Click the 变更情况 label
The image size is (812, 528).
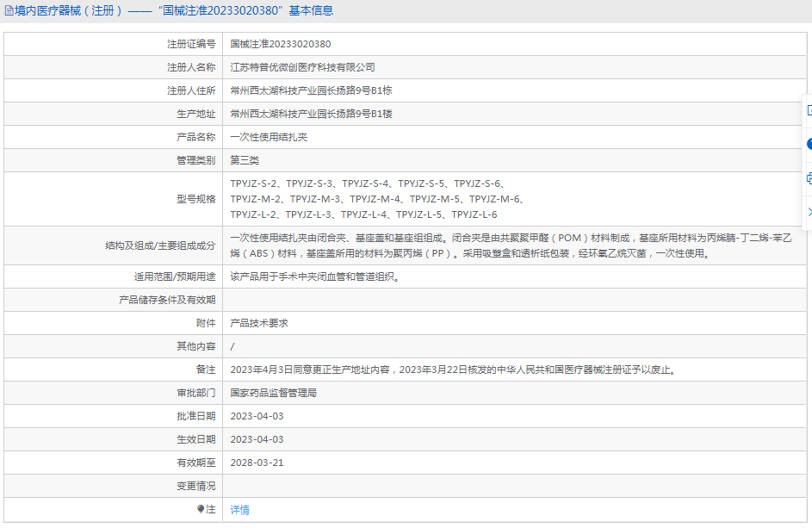(195, 486)
